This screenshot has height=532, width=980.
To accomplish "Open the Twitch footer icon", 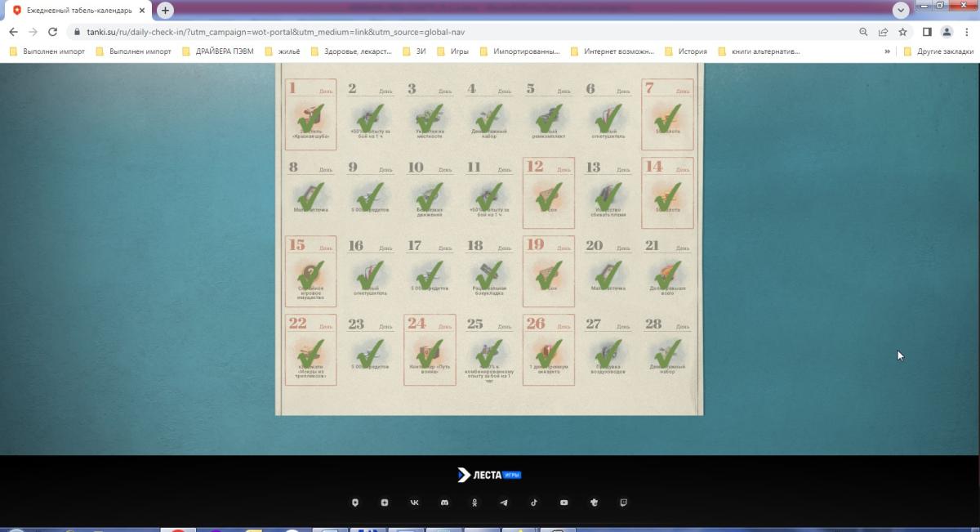I will [x=624, y=503].
